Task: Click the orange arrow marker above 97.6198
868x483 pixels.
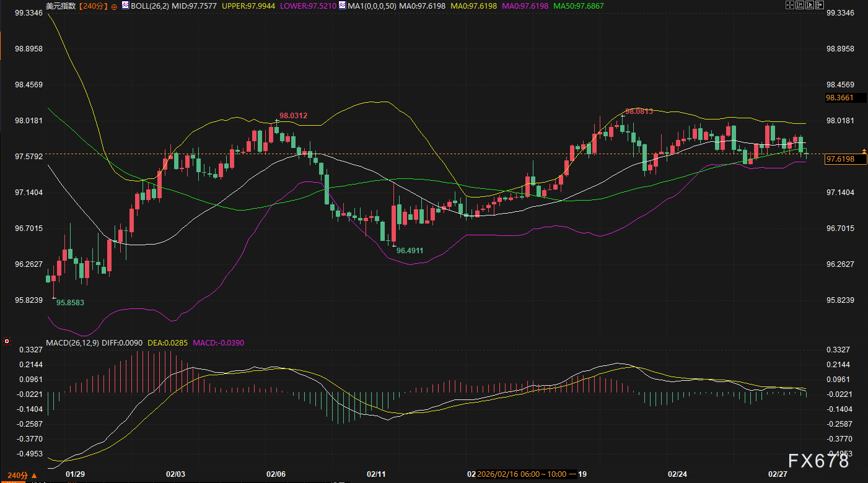Action: [863, 151]
